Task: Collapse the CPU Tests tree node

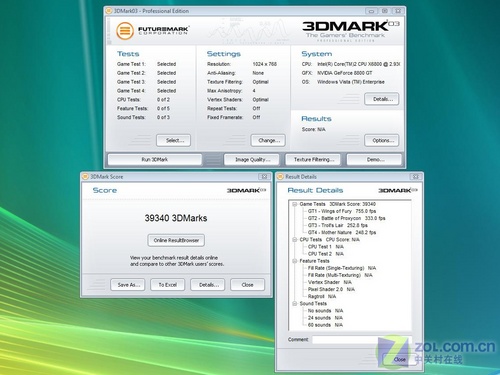Action: click(x=295, y=240)
